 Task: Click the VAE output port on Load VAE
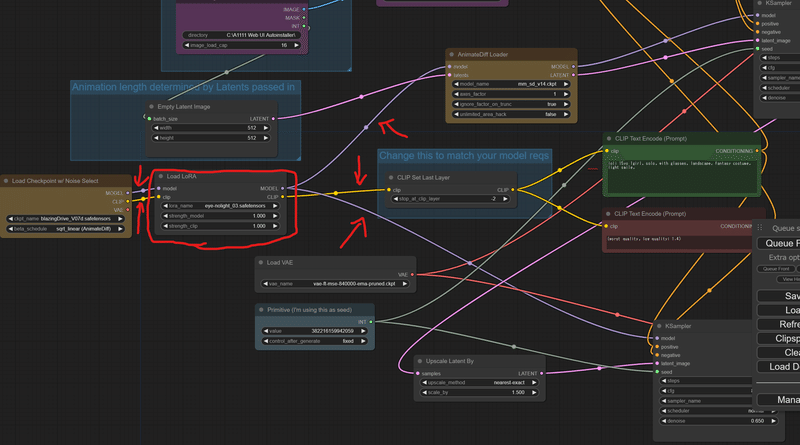tap(412, 275)
